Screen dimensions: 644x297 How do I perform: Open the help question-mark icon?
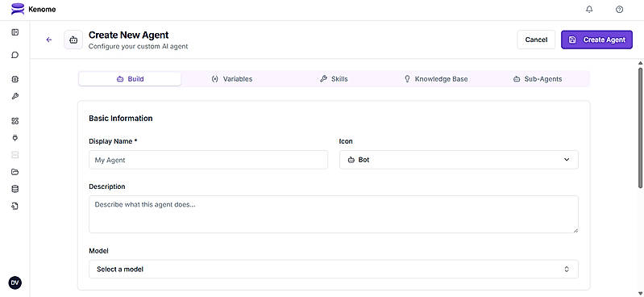[619, 10]
